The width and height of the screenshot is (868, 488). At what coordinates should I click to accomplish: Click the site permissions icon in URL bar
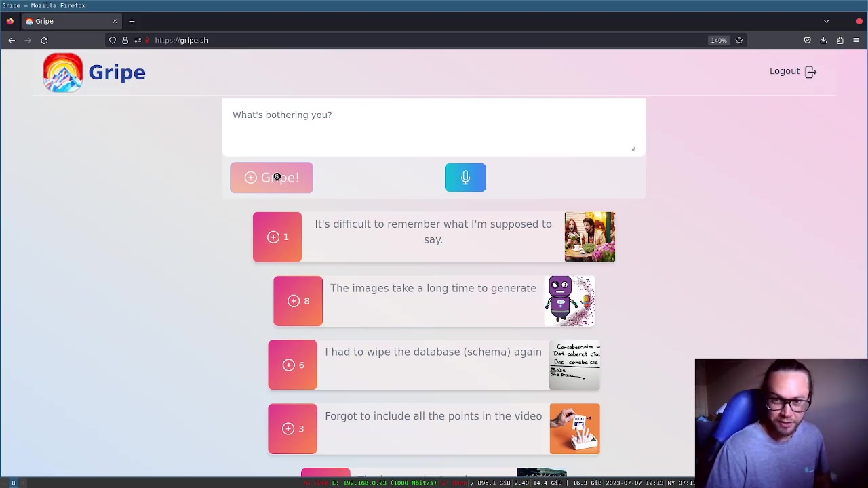138,40
